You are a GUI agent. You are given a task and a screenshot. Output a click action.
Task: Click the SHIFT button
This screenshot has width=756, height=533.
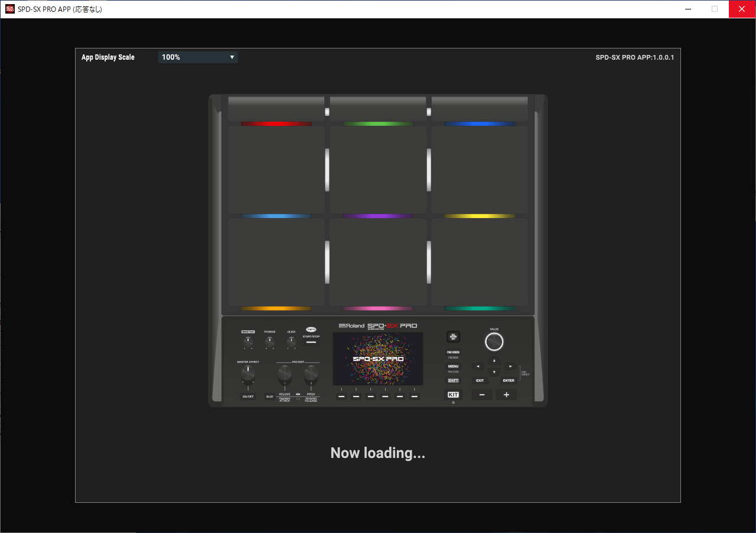tap(453, 381)
